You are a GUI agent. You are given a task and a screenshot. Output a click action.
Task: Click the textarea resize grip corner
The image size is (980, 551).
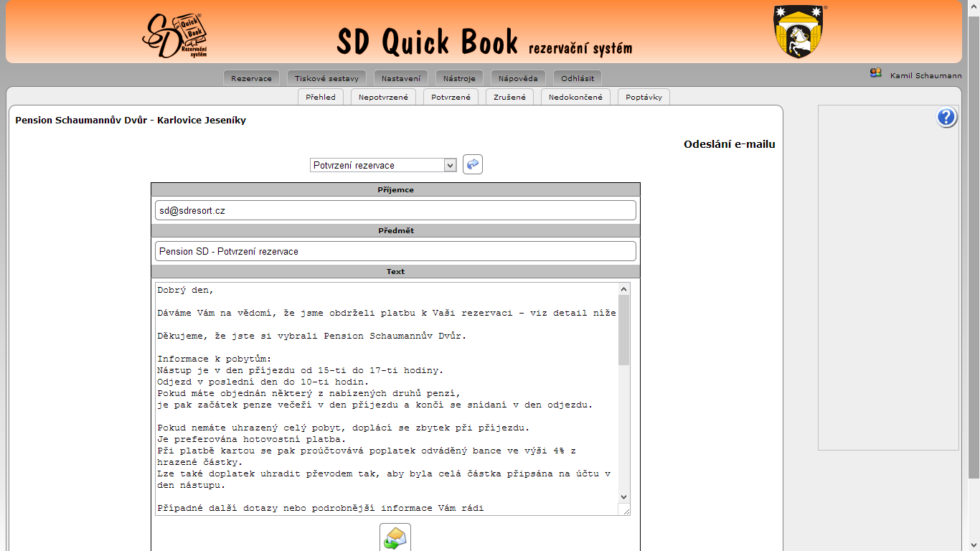pyautogui.click(x=625, y=510)
